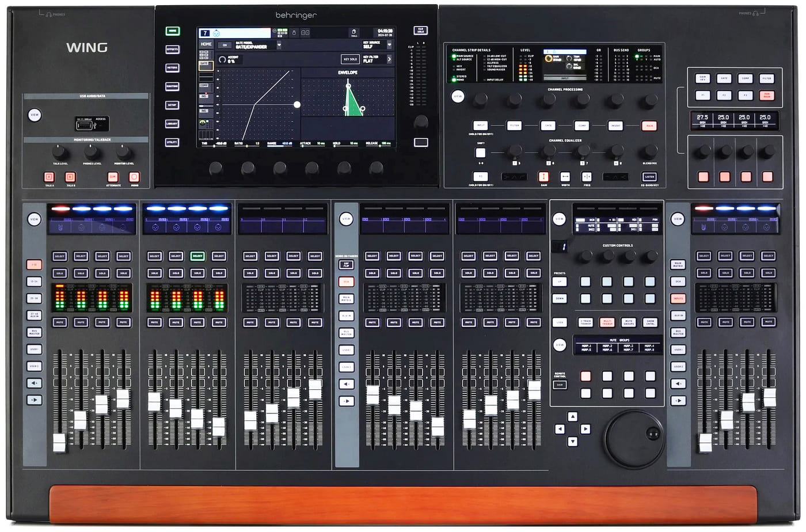Toggle the SHIFT button in Channel Equalizer
This screenshot has height=532, width=806.
(x=480, y=153)
